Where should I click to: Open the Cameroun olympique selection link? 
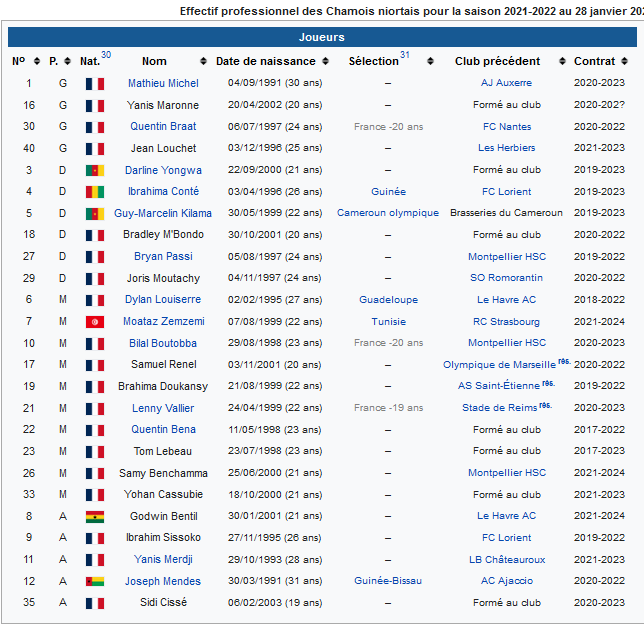(x=388, y=213)
